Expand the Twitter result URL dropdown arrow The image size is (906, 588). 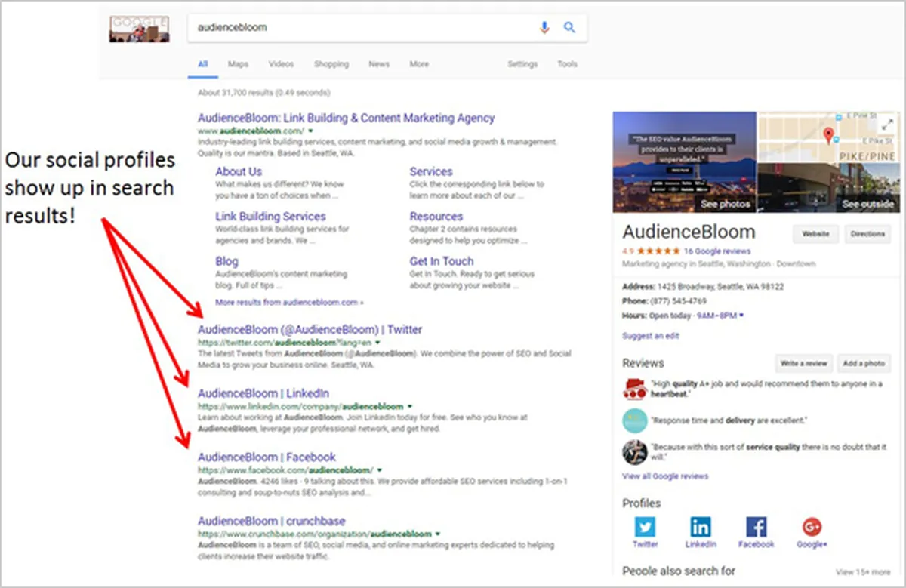coord(377,342)
